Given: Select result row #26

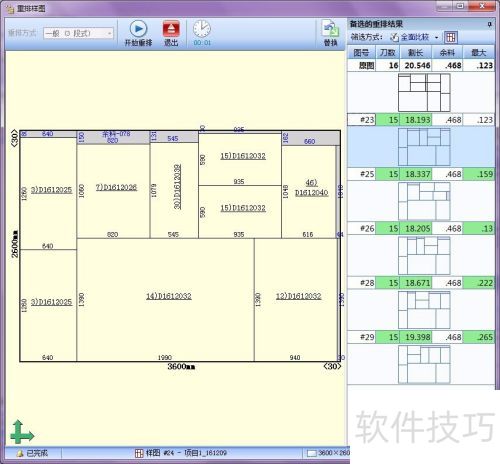Looking at the screenshot, I should click(421, 228).
